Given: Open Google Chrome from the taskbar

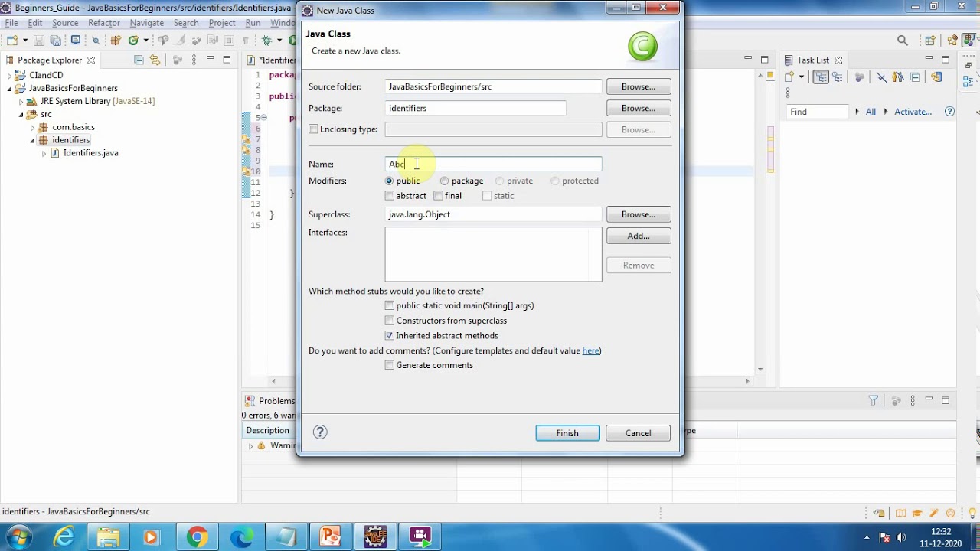Looking at the screenshot, I should point(197,537).
